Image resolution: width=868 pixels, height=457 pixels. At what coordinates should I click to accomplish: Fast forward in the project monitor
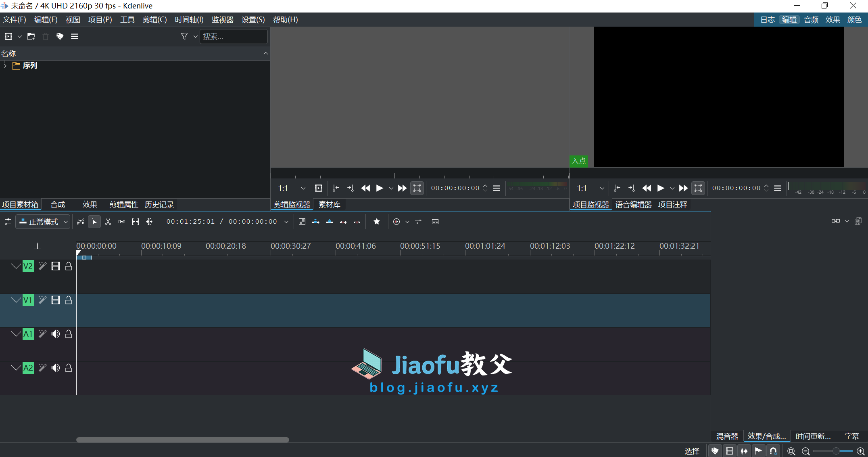click(x=683, y=188)
